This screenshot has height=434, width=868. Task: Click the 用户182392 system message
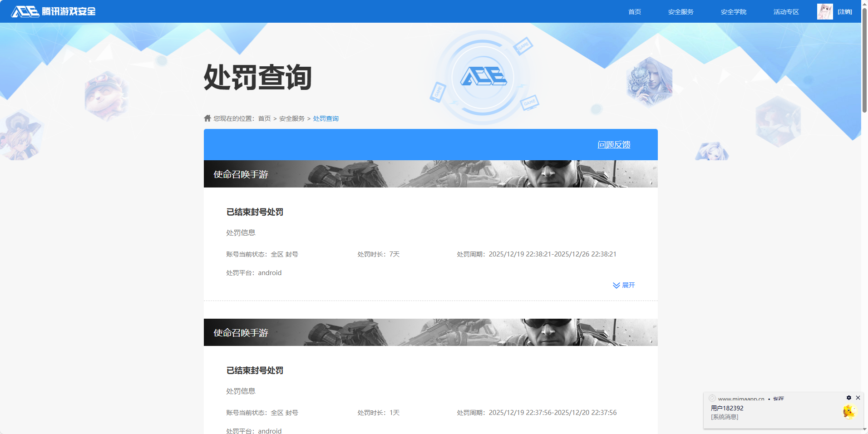727,408
